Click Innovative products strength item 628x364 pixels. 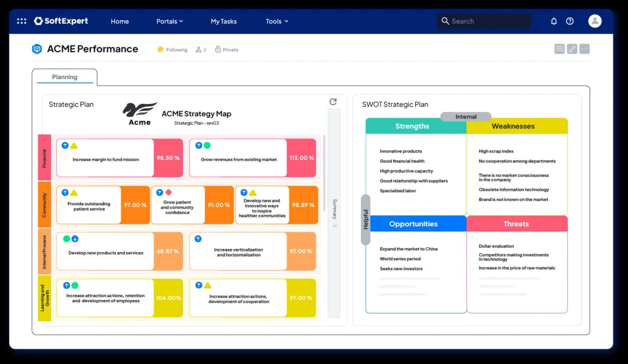coord(401,151)
